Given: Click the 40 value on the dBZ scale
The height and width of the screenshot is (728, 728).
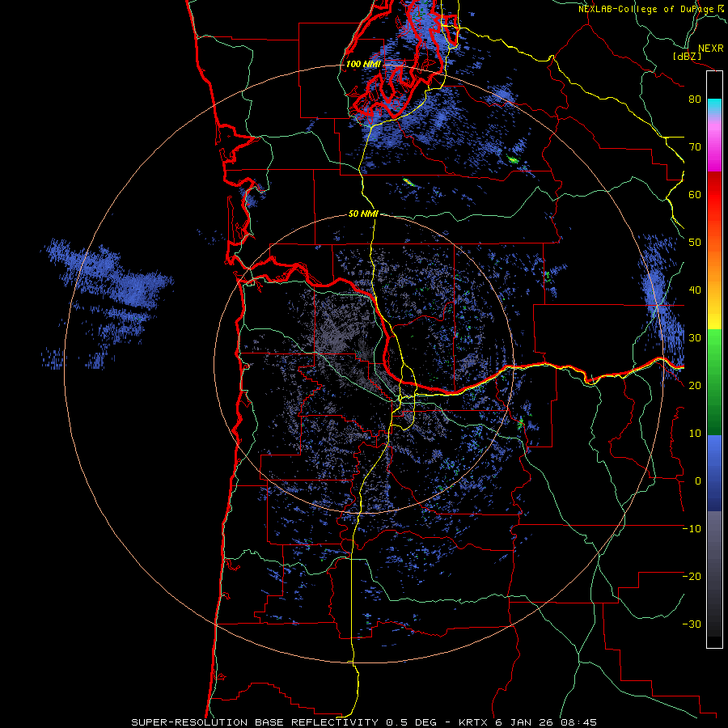Looking at the screenshot, I should click(695, 290).
